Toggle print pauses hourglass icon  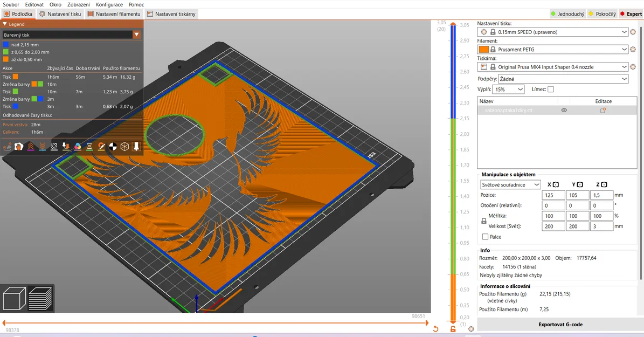(89, 147)
